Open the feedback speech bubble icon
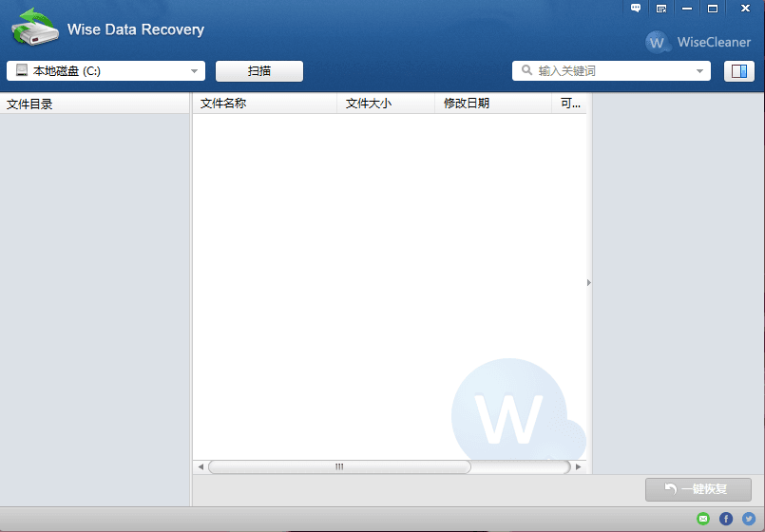 pos(636,9)
